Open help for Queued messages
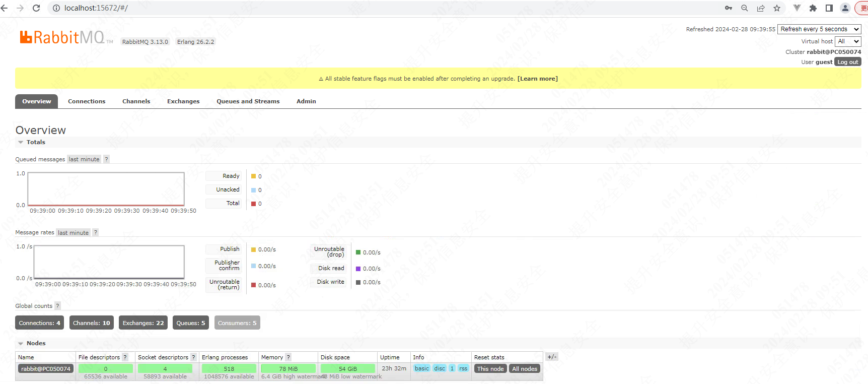This screenshot has width=868, height=384. tap(106, 159)
